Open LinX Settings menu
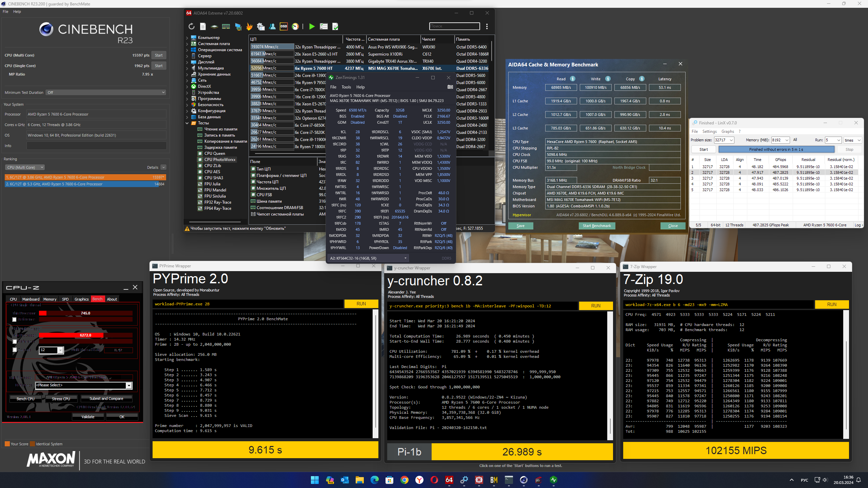 (709, 131)
